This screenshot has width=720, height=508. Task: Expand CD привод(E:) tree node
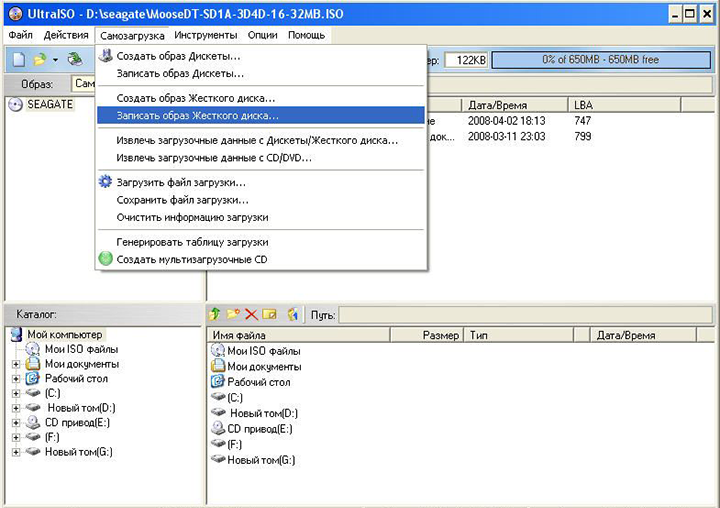(x=16, y=423)
